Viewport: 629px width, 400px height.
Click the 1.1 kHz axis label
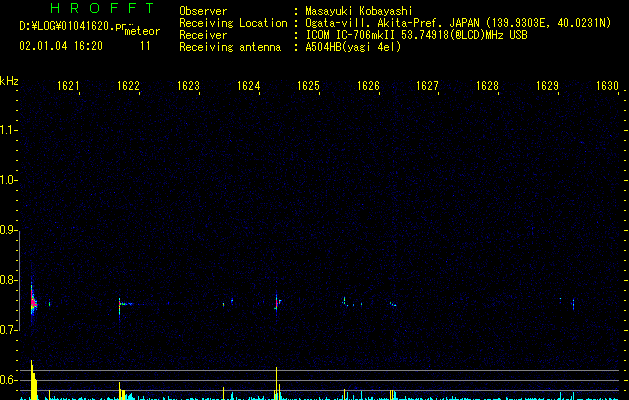pyautogui.click(x=8, y=130)
